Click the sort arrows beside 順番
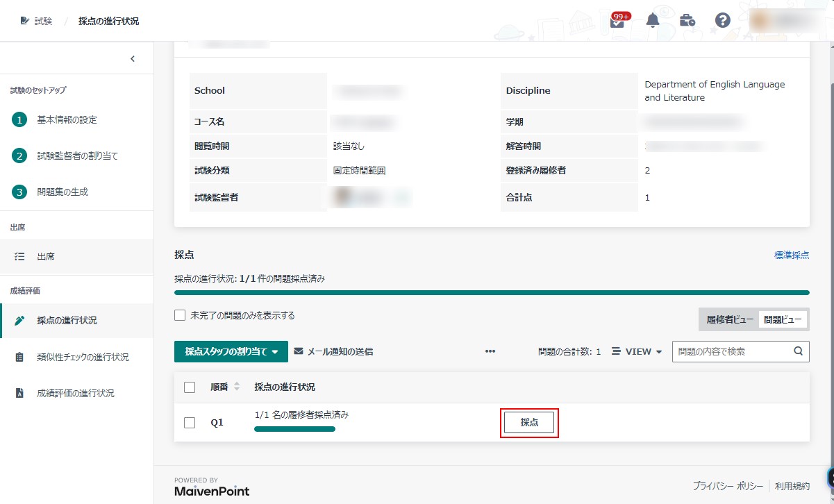 tap(237, 387)
